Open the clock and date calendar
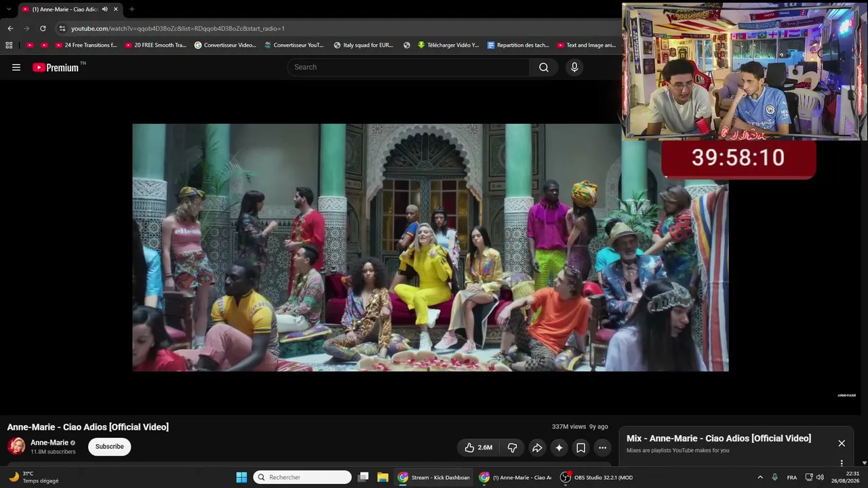Image resolution: width=868 pixels, height=488 pixels. coord(846,477)
